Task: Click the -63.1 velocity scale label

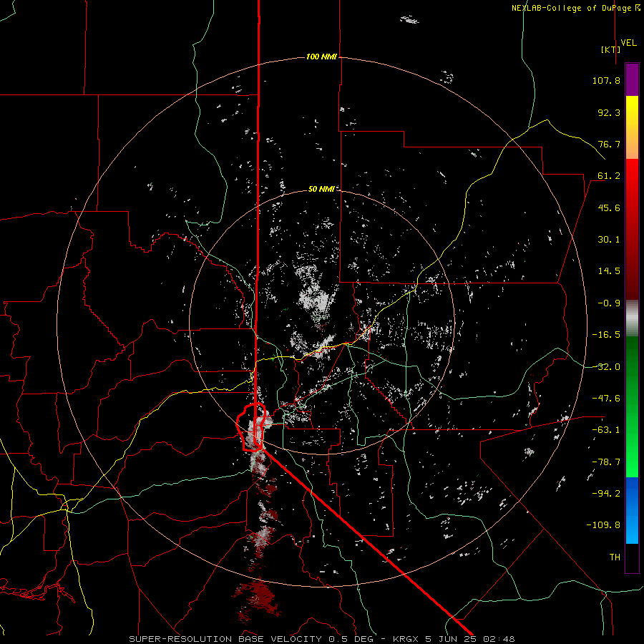Action: pyautogui.click(x=606, y=430)
